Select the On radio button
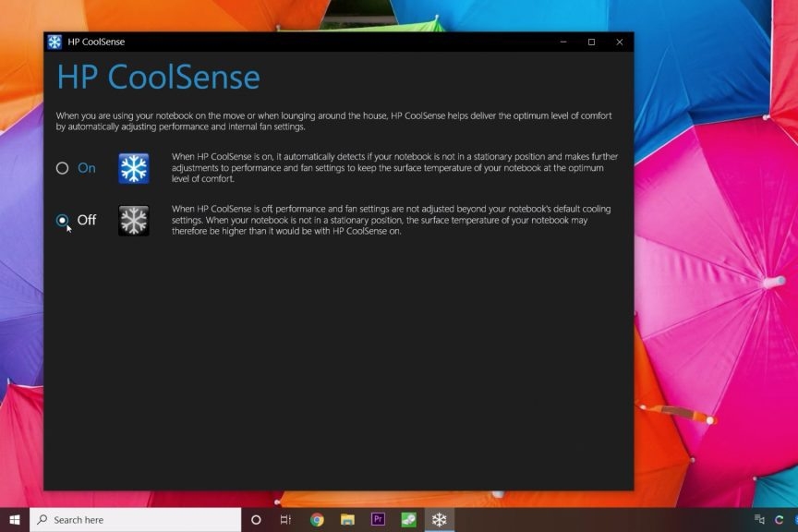Image resolution: width=798 pixels, height=532 pixels. coord(62,168)
